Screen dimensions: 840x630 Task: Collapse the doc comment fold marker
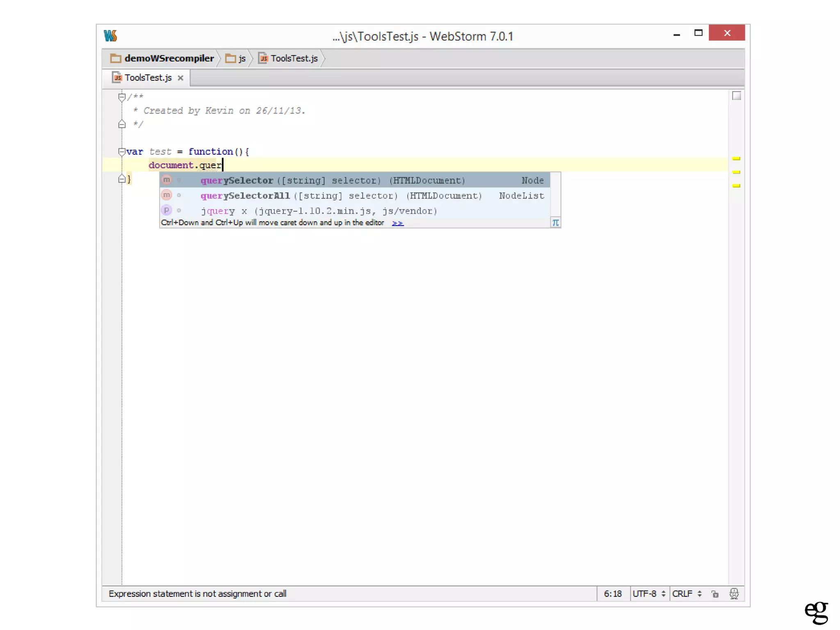(x=122, y=97)
